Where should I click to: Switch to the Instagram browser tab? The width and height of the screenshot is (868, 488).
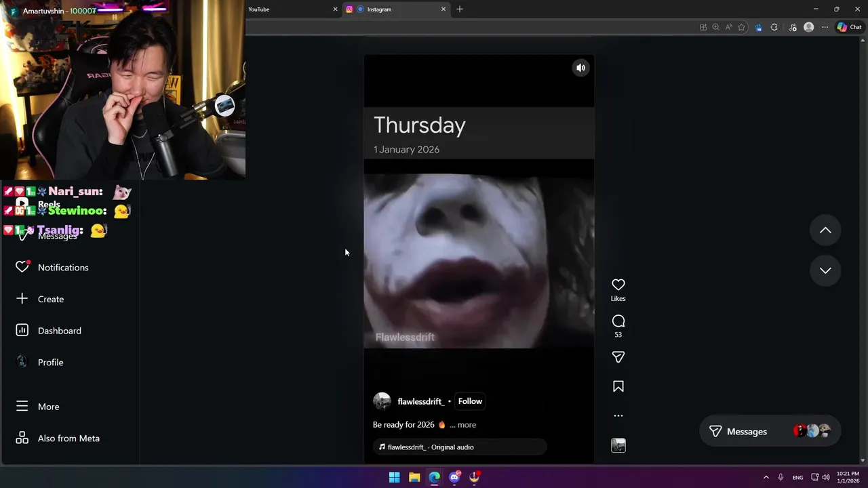[396, 9]
